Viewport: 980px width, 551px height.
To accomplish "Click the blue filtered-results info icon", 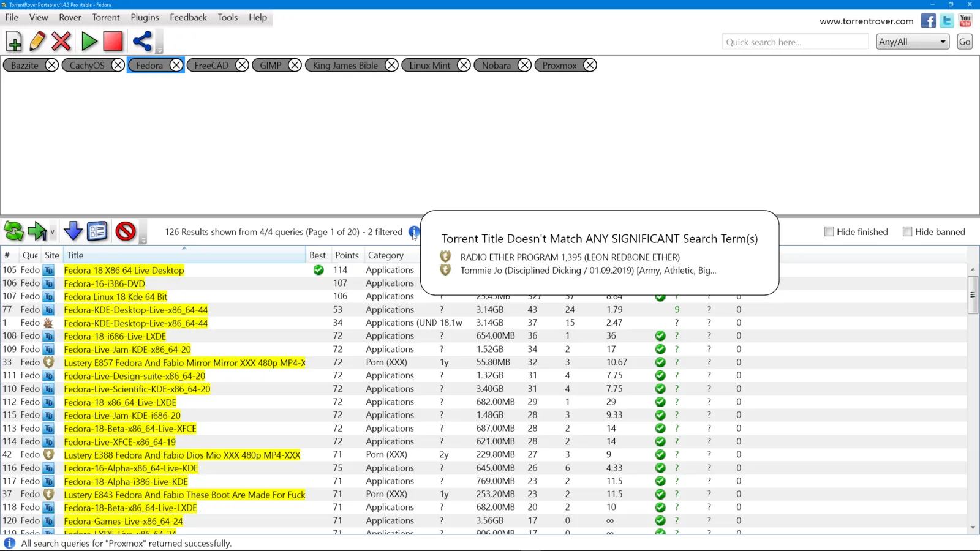I will 414,232.
